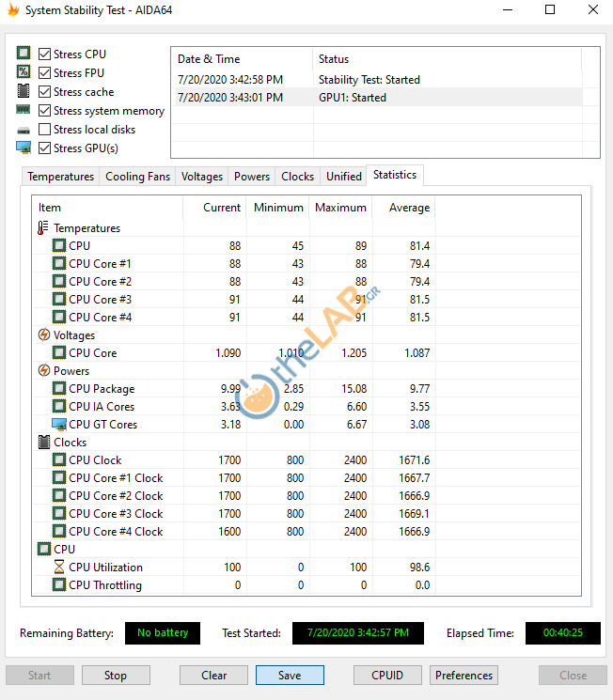Click the CPU Utilization hourglass icon
This screenshot has width=613, height=700.
pyautogui.click(x=59, y=567)
